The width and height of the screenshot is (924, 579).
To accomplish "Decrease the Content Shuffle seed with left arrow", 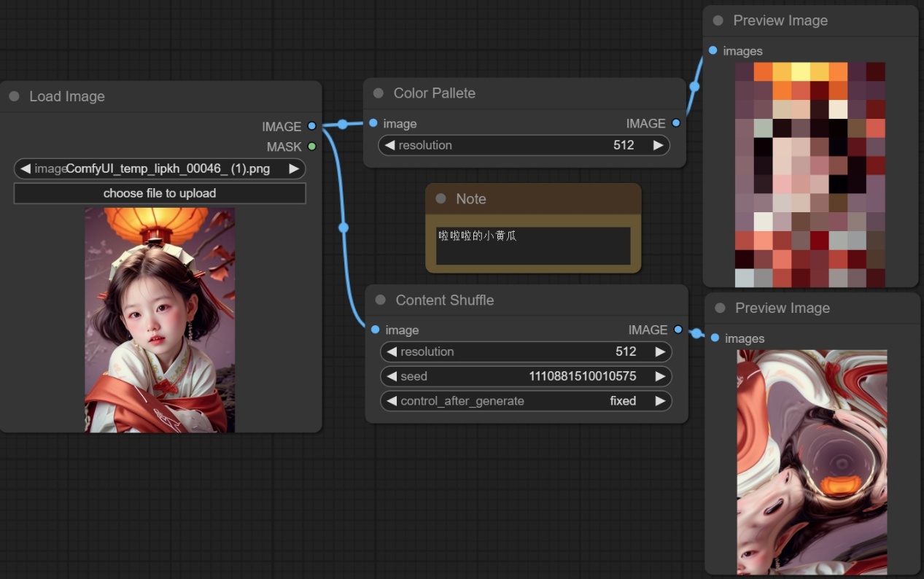I will click(392, 376).
